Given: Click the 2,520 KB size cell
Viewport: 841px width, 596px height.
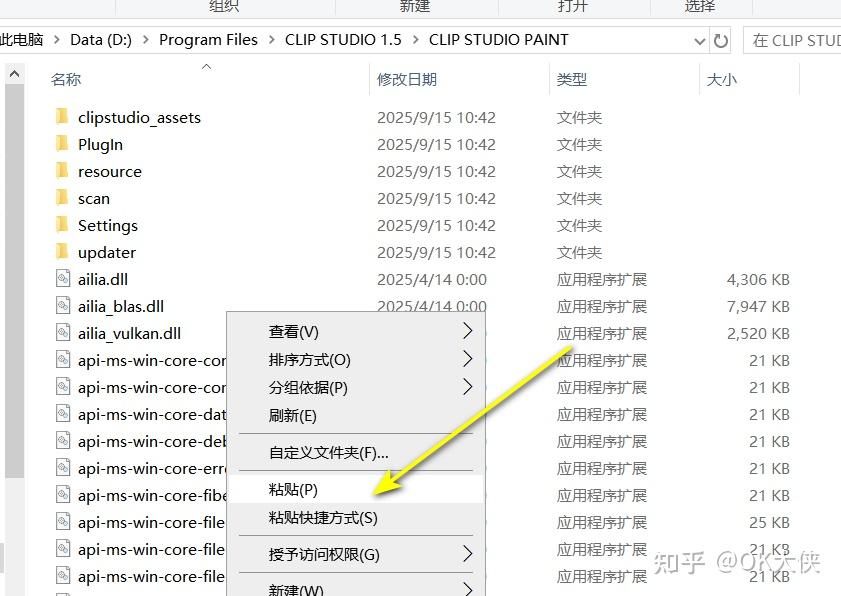Looking at the screenshot, I should 758,334.
